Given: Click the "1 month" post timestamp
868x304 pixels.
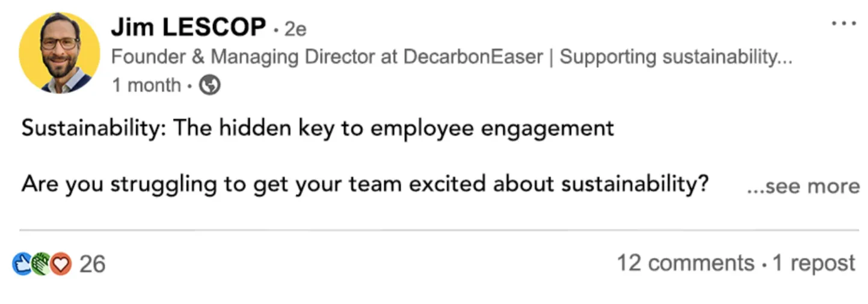Looking at the screenshot, I should 146,85.
